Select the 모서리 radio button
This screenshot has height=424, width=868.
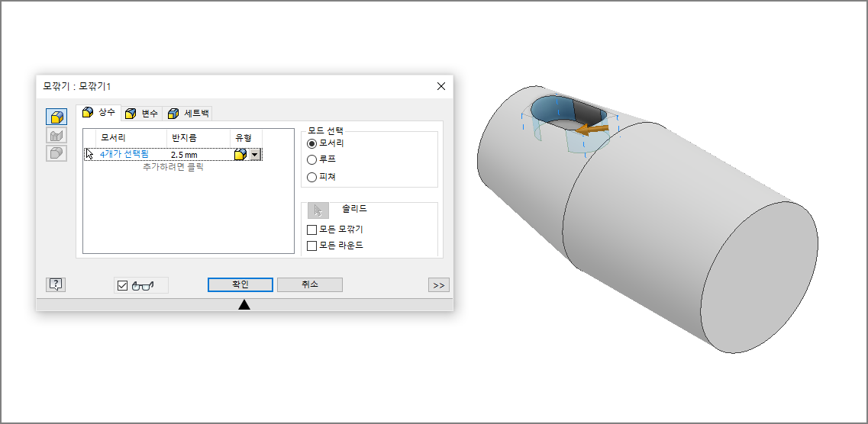click(x=311, y=143)
